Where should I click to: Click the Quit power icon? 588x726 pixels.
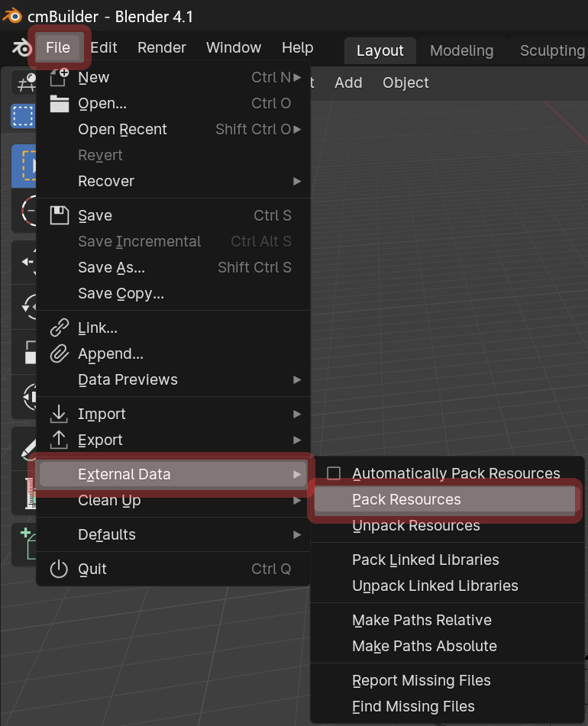59,569
